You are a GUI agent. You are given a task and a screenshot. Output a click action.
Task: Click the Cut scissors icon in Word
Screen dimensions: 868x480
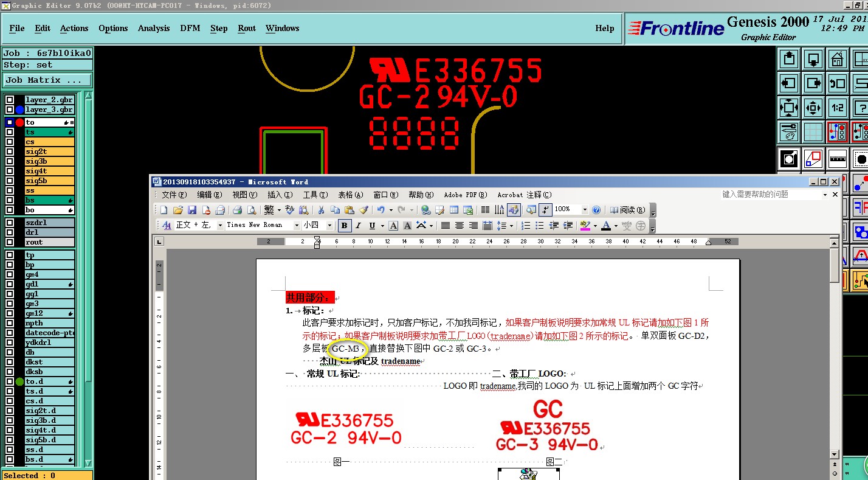click(321, 210)
